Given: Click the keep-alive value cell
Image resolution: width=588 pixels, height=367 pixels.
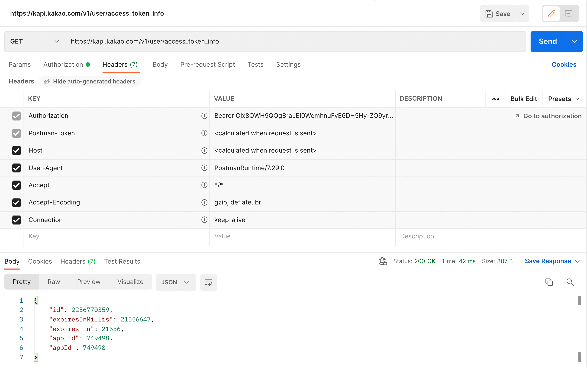Looking at the screenshot, I should pyautogui.click(x=303, y=220).
